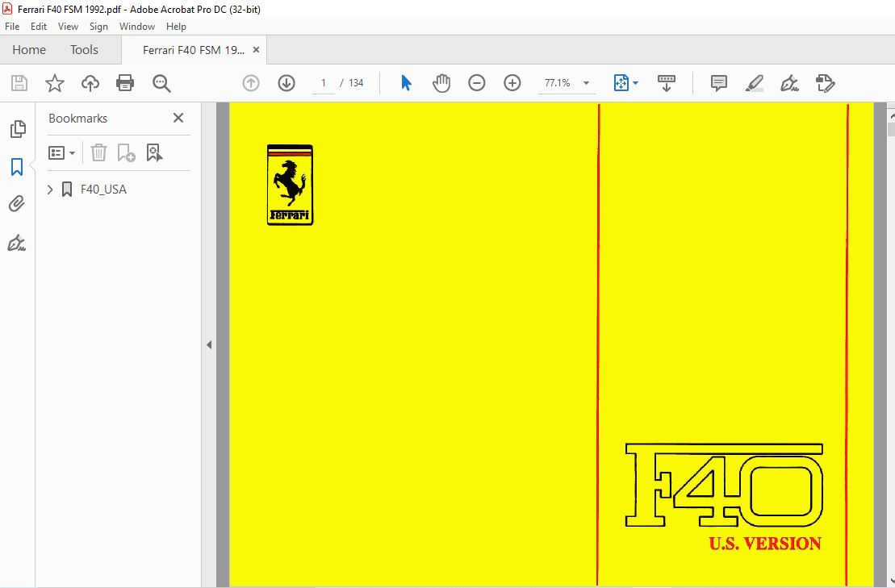The height and width of the screenshot is (588, 895).
Task: Click the Bookmarks panel heading
Action: click(x=77, y=118)
